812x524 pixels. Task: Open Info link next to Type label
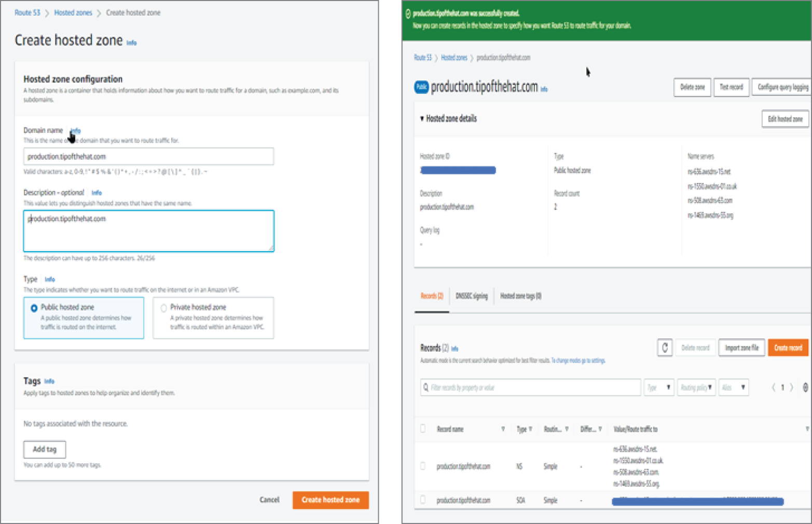click(50, 279)
